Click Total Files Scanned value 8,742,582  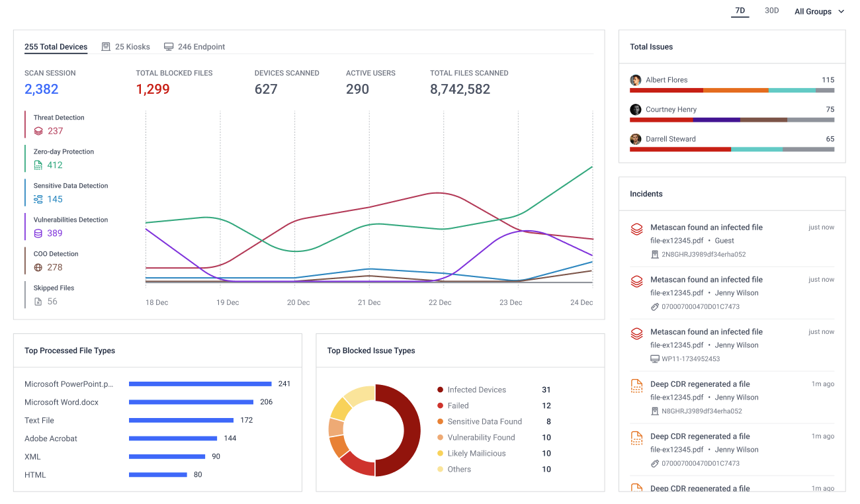(x=460, y=89)
